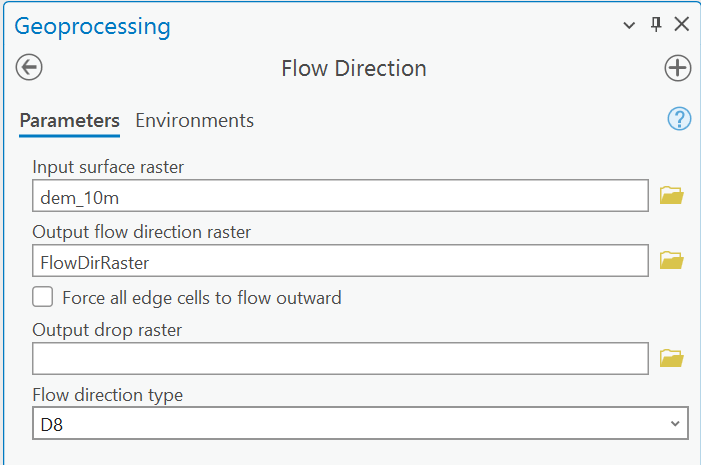
Task: Browse for output flow direction raster location
Action: coord(671,260)
